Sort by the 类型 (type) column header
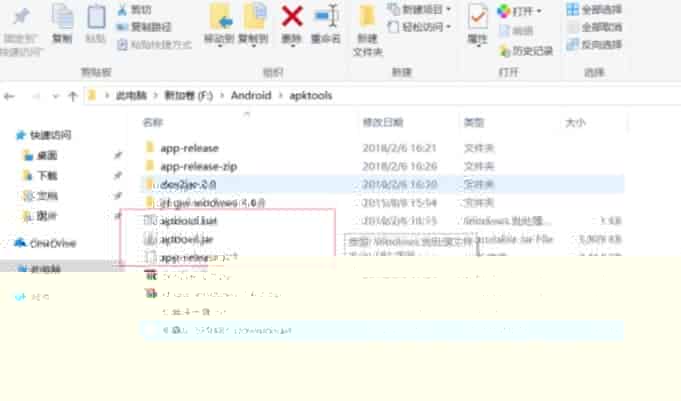The height and width of the screenshot is (401, 681). (473, 123)
